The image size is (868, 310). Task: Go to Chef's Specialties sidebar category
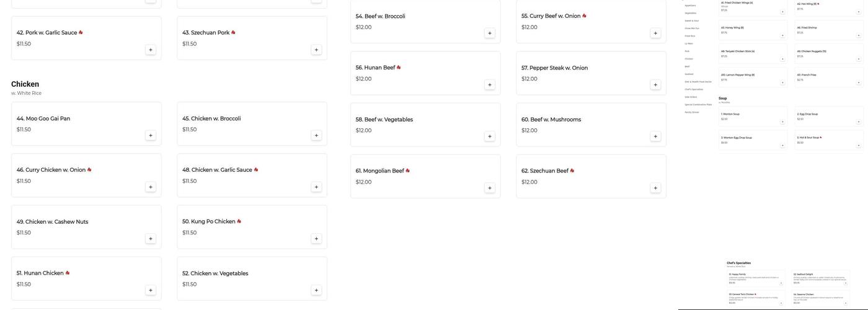(694, 89)
